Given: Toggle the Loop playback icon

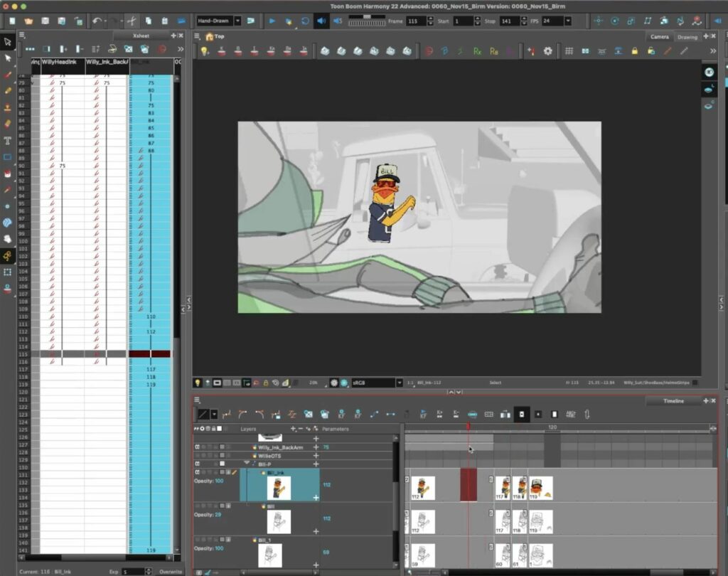Looking at the screenshot, I should coord(305,21).
